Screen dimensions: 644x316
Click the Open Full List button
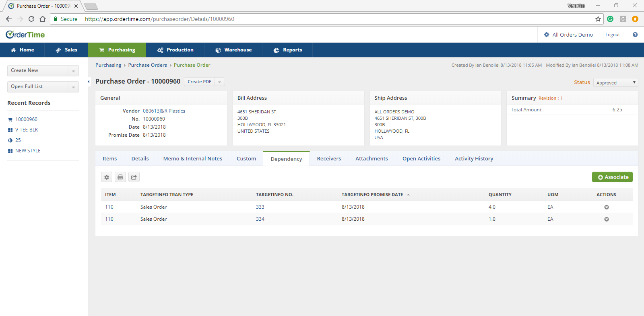tap(38, 87)
